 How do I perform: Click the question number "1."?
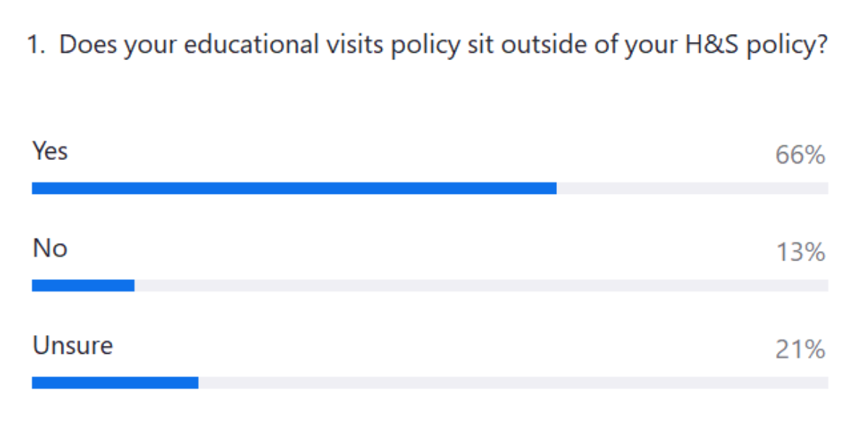tap(37, 46)
